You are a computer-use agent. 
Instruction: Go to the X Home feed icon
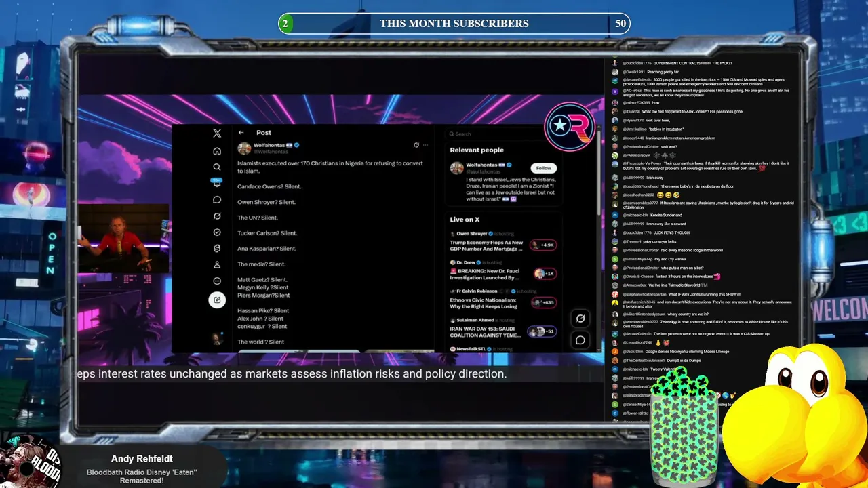click(x=217, y=150)
